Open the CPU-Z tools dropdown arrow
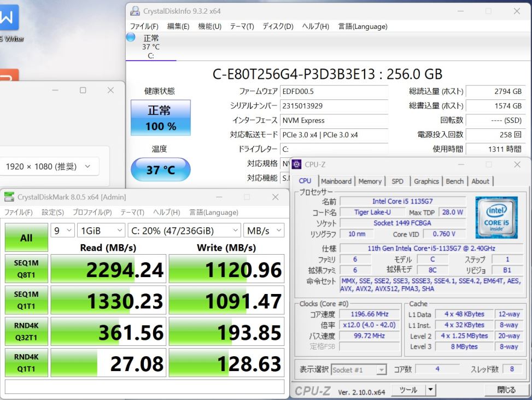Screen dimensions: 532x400 [x=430, y=390]
